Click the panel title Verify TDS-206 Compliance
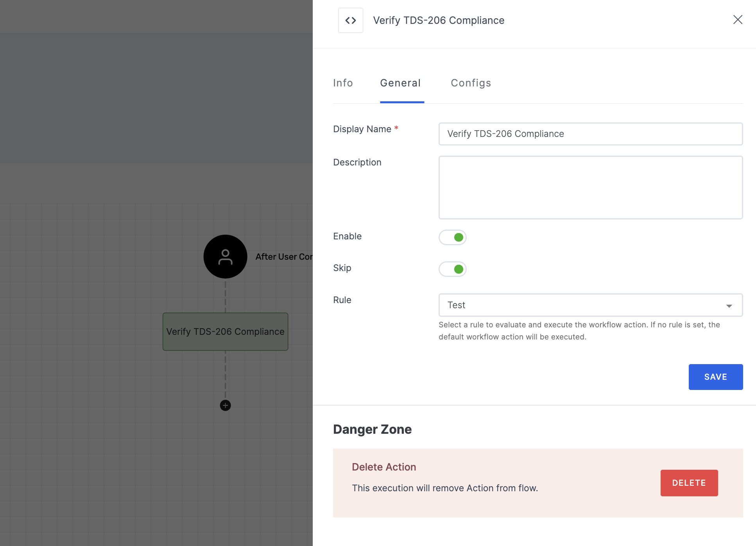The height and width of the screenshot is (546, 756). point(439,20)
